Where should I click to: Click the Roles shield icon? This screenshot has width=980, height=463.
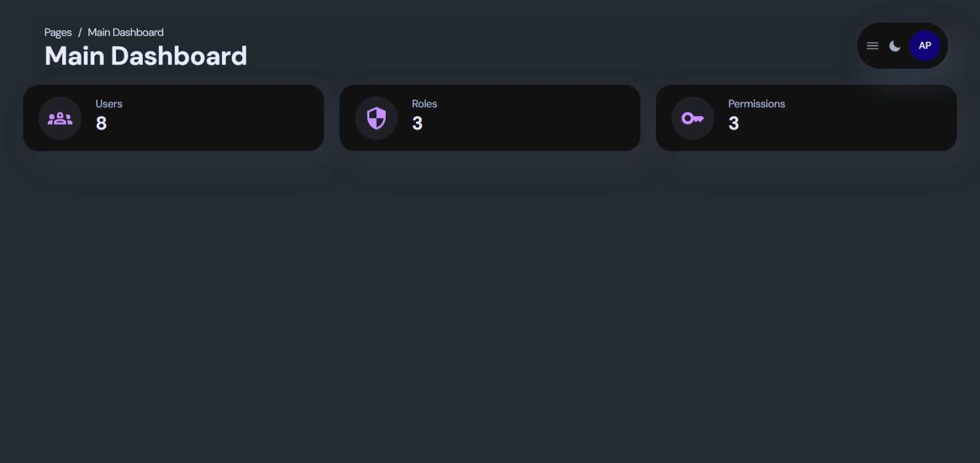[x=376, y=118]
